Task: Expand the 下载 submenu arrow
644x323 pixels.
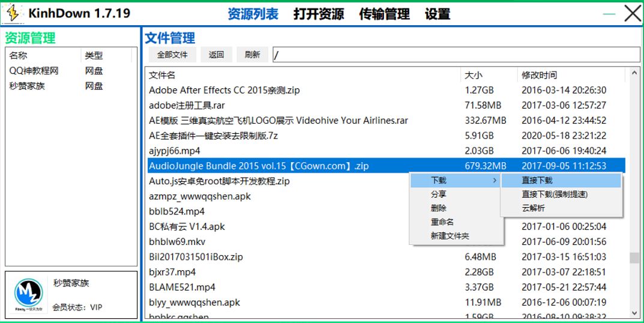Action: point(495,180)
